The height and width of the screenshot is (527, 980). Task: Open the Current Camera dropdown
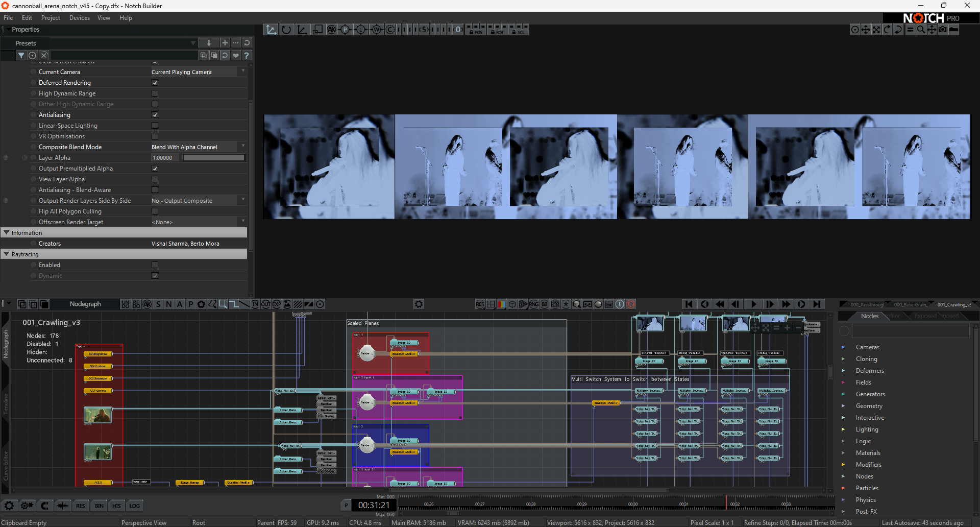click(198, 72)
